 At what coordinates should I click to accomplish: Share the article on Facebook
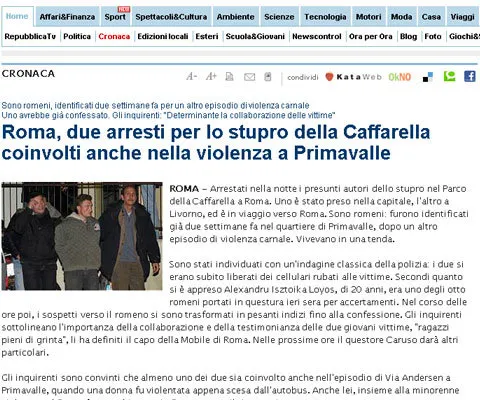[x=470, y=76]
